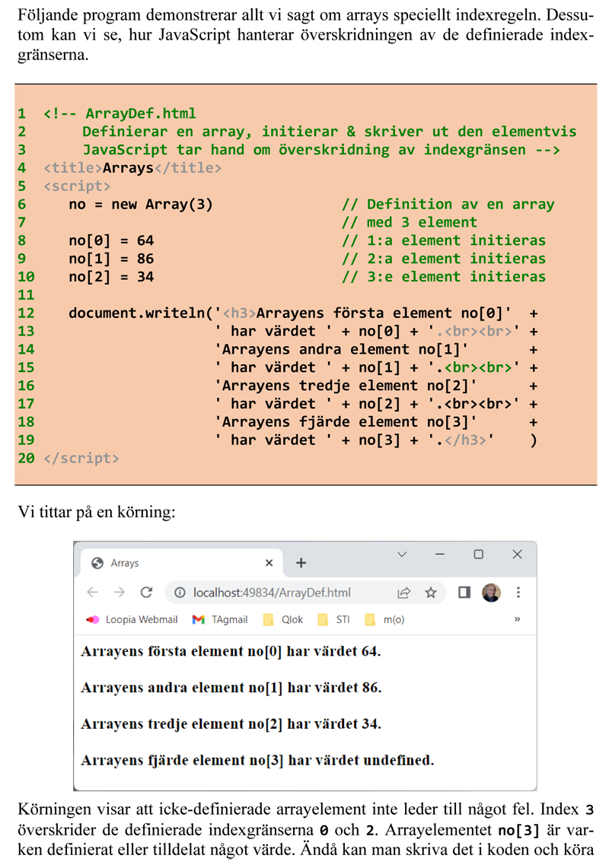
Task: Toggle the browser side panel
Action: click(464, 593)
